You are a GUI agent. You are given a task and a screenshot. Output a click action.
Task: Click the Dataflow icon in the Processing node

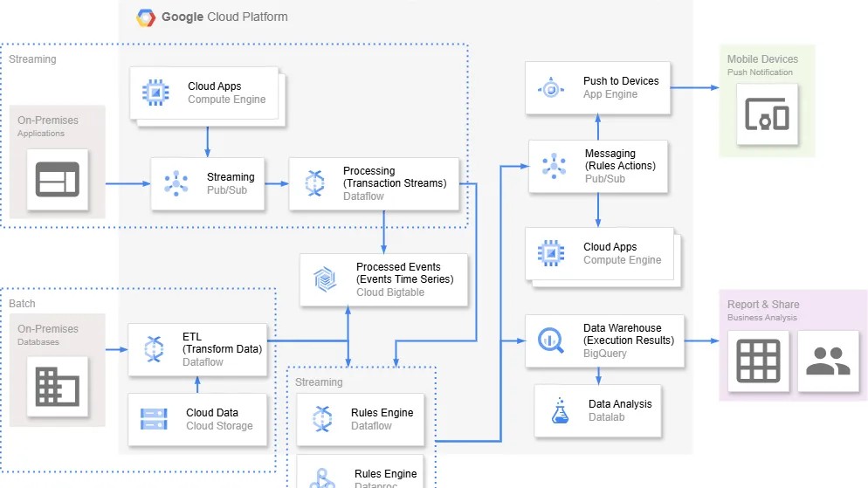click(314, 183)
